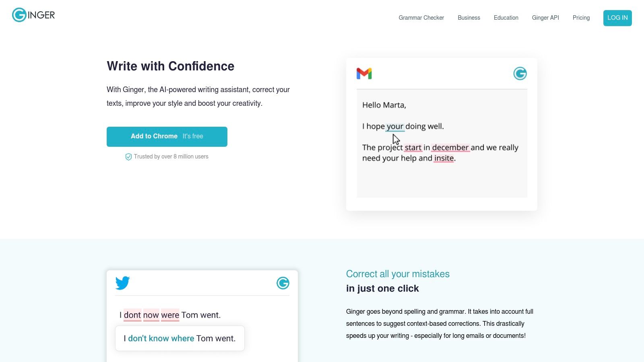Screen dimensions: 644x362
Task: Click the Gmail icon in the demo card
Action: coord(364,74)
